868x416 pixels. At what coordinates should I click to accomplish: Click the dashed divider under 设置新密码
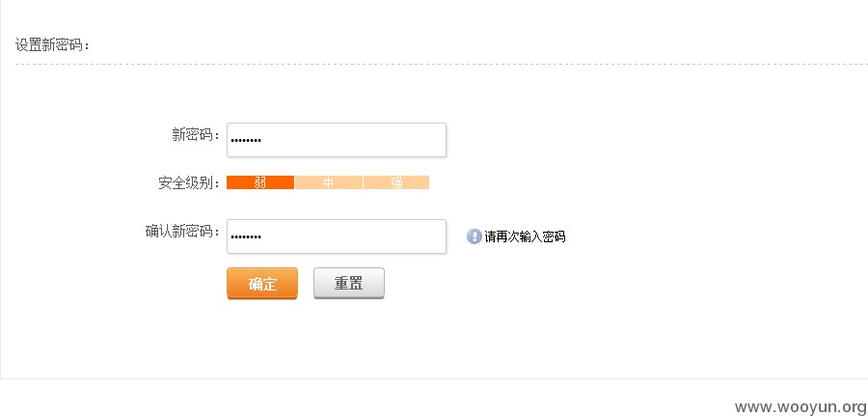[441, 65]
